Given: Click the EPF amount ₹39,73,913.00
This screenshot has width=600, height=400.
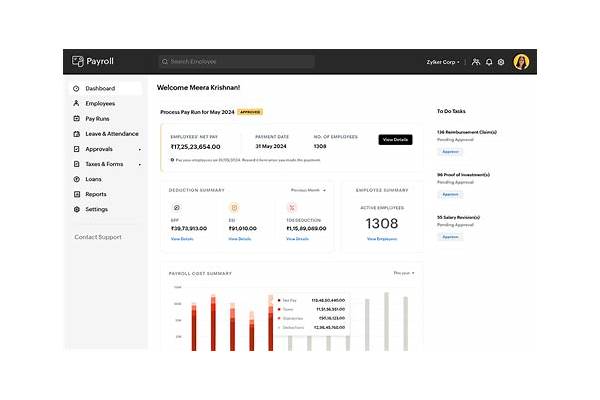Looking at the screenshot, I should (x=189, y=229).
